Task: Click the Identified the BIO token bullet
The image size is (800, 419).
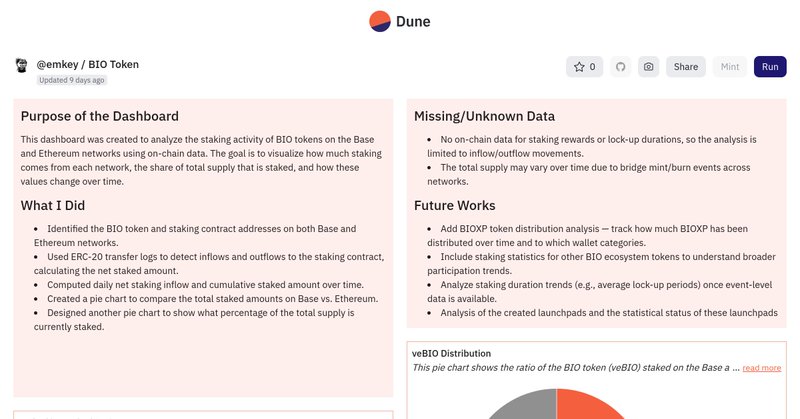Action: pos(195,236)
